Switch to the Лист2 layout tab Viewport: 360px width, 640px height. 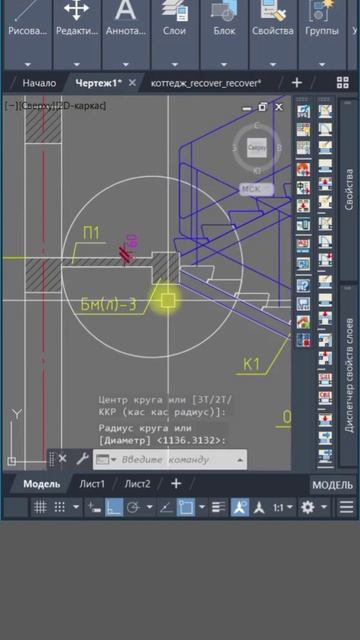[x=137, y=484]
